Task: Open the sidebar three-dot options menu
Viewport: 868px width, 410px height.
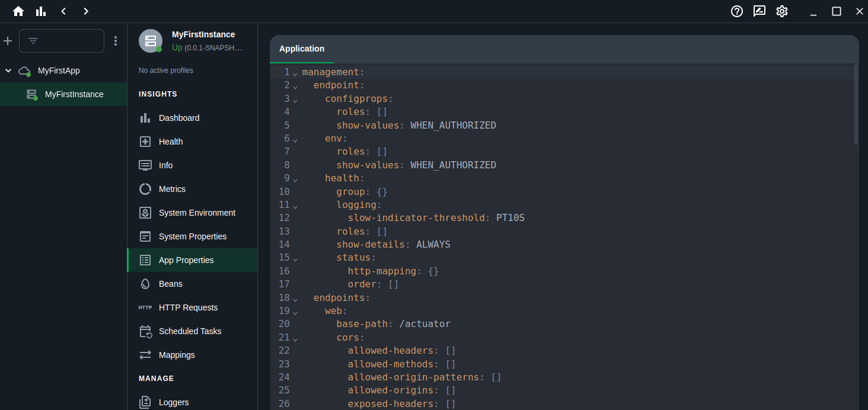Action: point(116,41)
